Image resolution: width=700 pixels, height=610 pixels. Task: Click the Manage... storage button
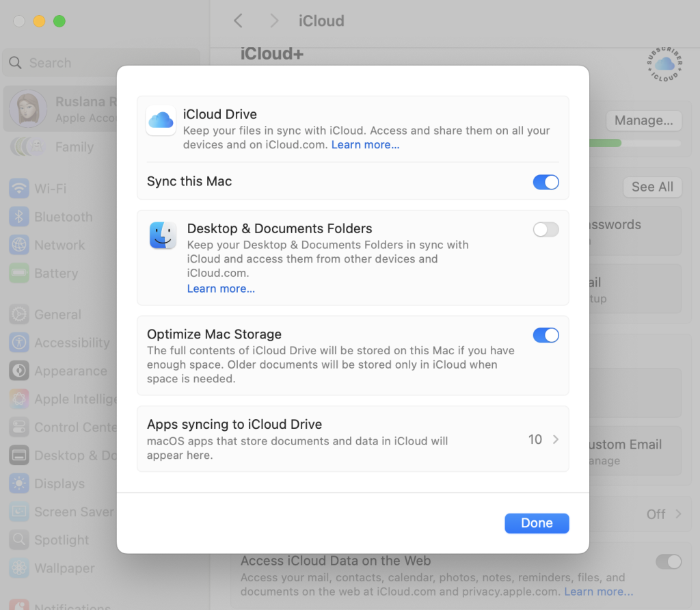point(643,120)
